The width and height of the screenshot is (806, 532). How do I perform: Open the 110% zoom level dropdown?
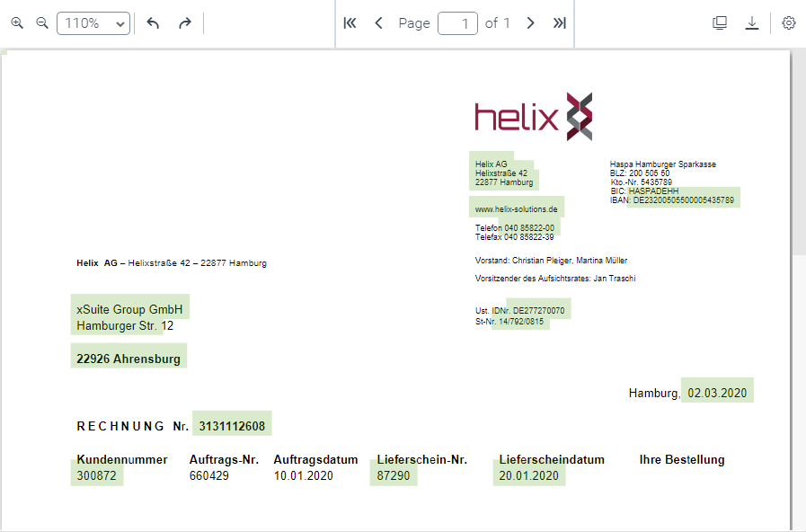pyautogui.click(x=93, y=23)
